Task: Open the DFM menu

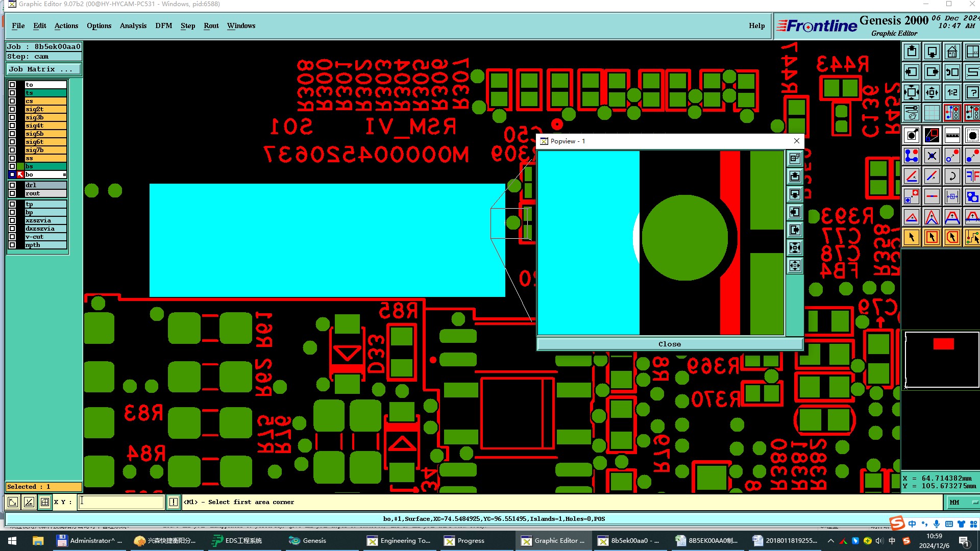Action: (164, 26)
